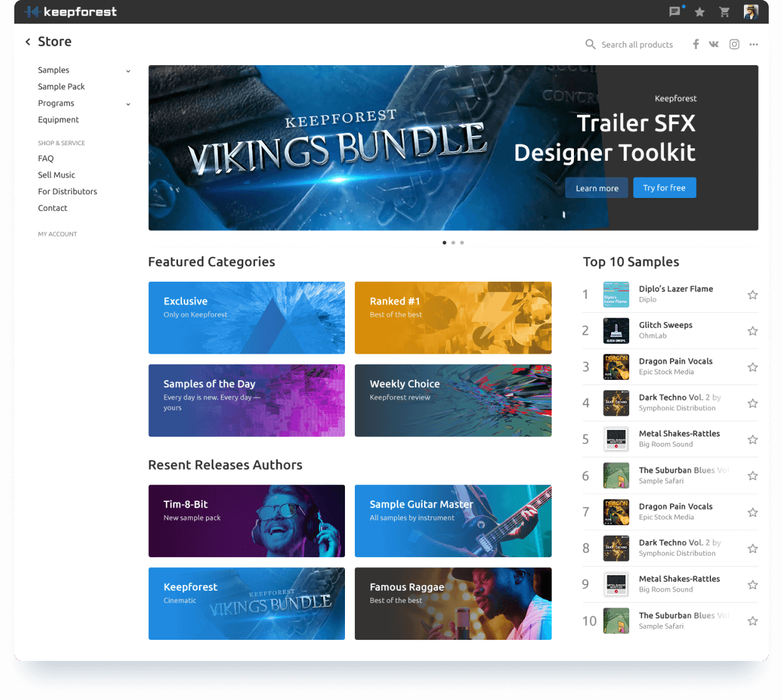The width and height of the screenshot is (783, 700).
Task: Star the rank 5 Metal Shakes-Rattles
Action: click(x=753, y=439)
